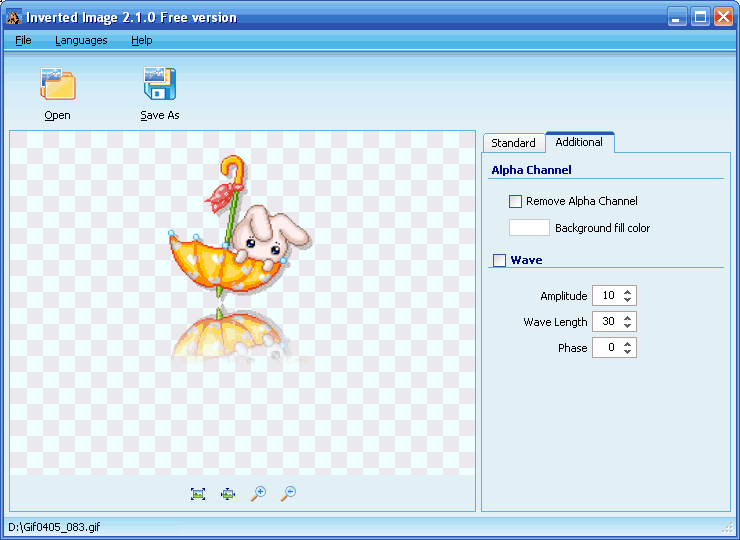Decrease the Wave Length value with down arrow
The height and width of the screenshot is (540, 740).
(628, 326)
